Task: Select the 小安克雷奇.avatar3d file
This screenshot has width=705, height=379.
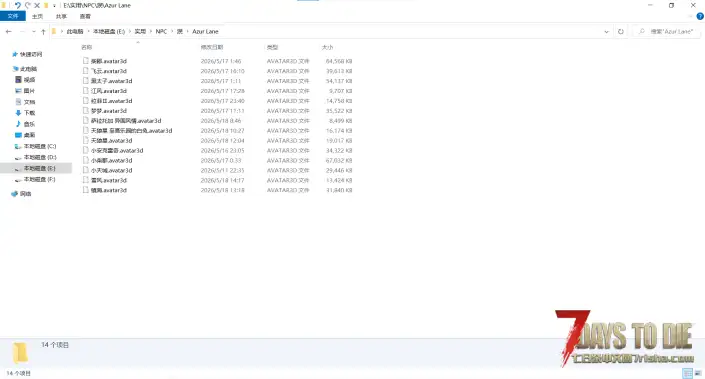Action: (117, 150)
